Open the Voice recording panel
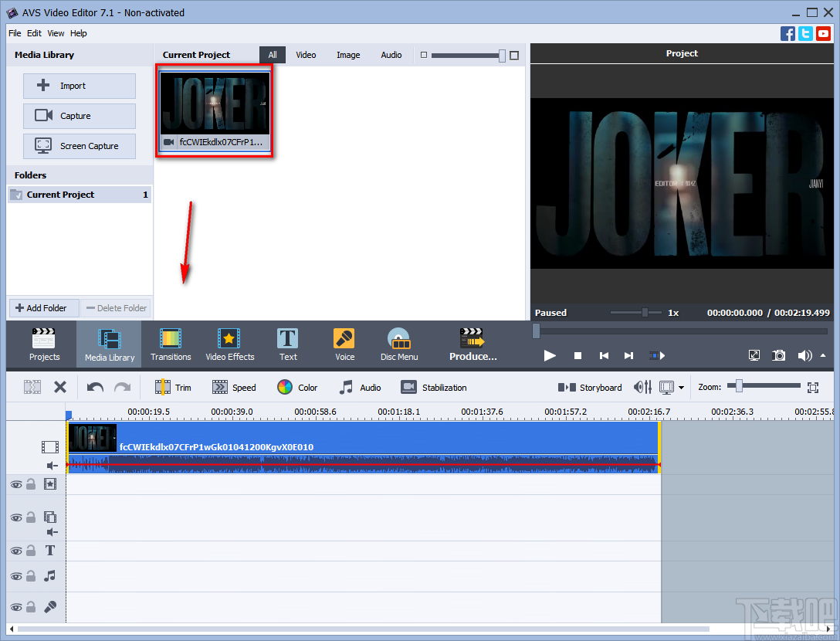Viewport: 840px width, 641px height. [344, 344]
